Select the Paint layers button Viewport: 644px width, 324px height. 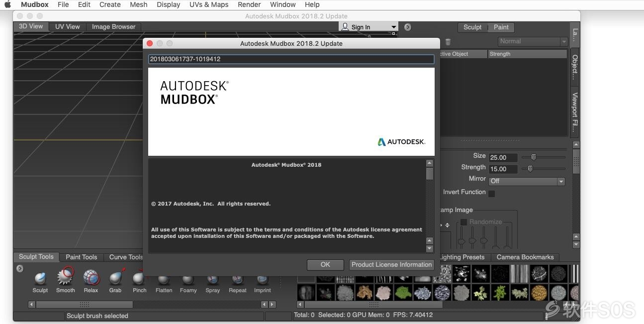click(x=501, y=27)
